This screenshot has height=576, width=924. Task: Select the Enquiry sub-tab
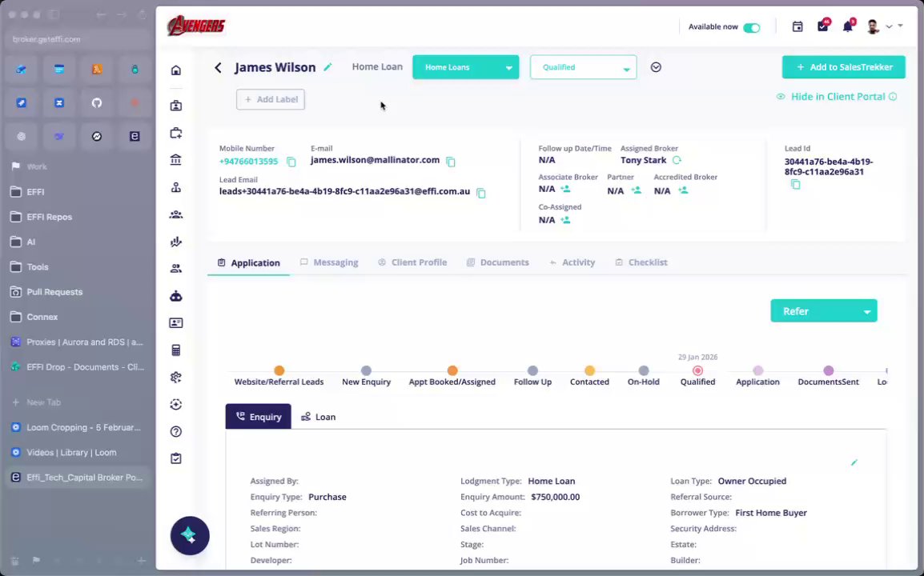point(258,416)
